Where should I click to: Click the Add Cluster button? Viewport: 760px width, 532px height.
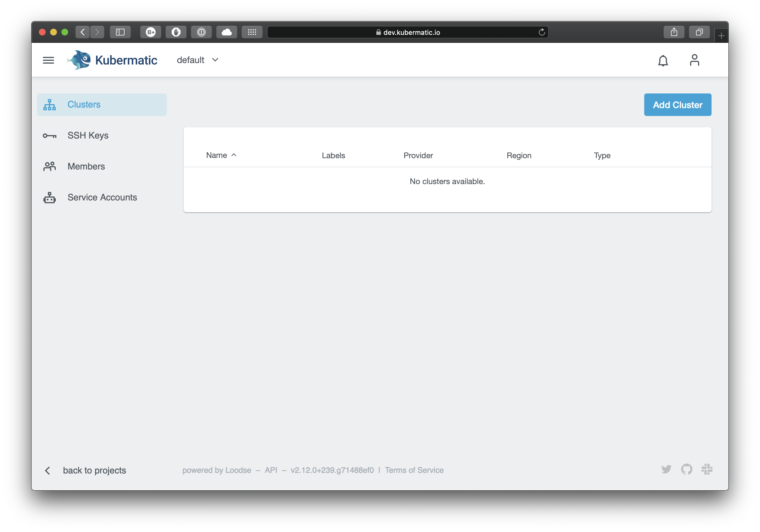pos(677,104)
